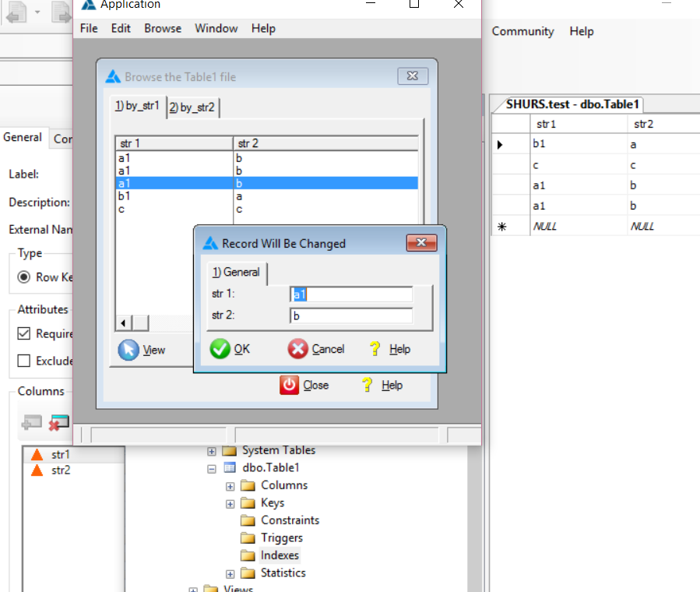This screenshot has width=700, height=592.
Task: Select the dbo.Table1 table icon in tree
Action: tap(230, 467)
